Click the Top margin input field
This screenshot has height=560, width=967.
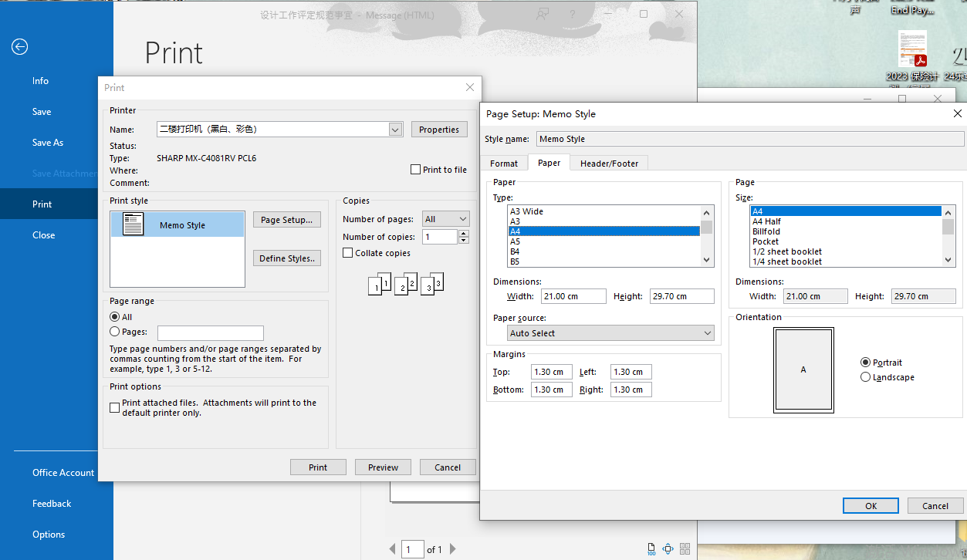(x=551, y=372)
